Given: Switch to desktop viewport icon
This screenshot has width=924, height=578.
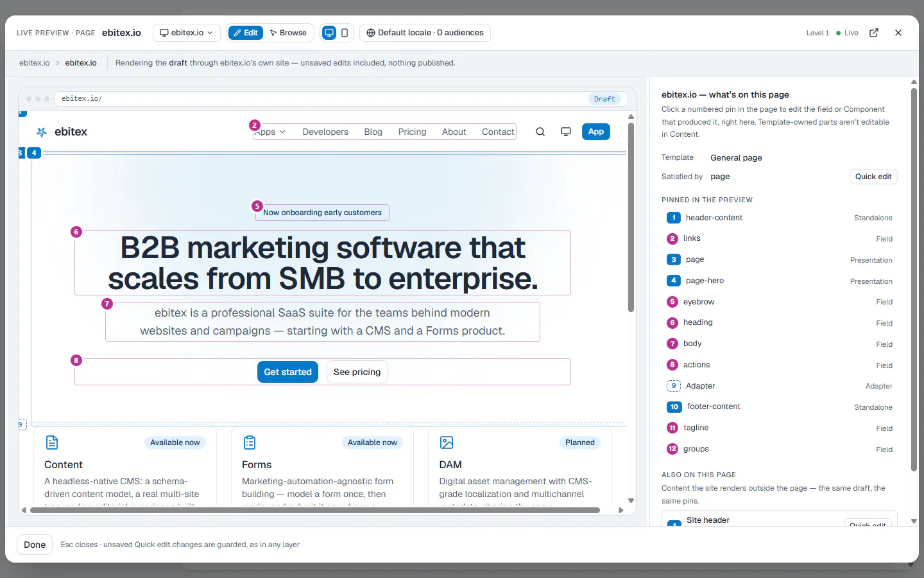Looking at the screenshot, I should point(329,33).
